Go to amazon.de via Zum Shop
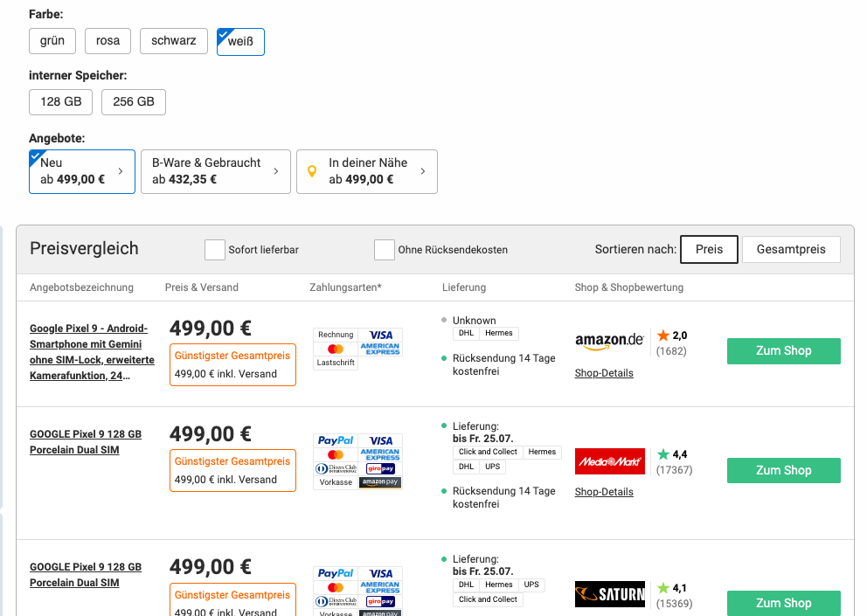The width and height of the screenshot is (867, 616). (x=784, y=351)
